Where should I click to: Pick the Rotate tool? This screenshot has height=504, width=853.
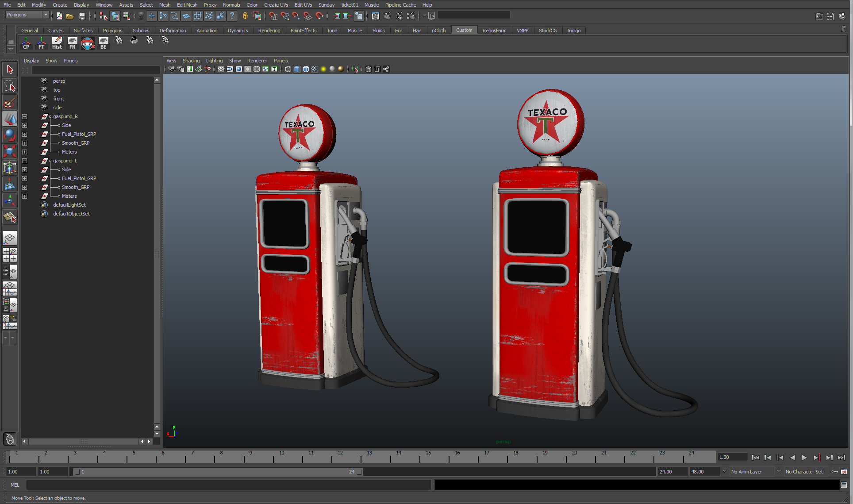(10, 135)
